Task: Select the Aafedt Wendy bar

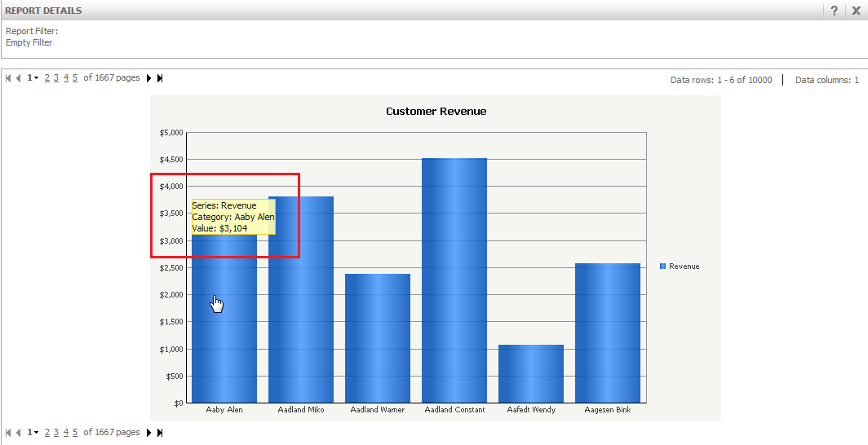Action: pyautogui.click(x=530, y=373)
